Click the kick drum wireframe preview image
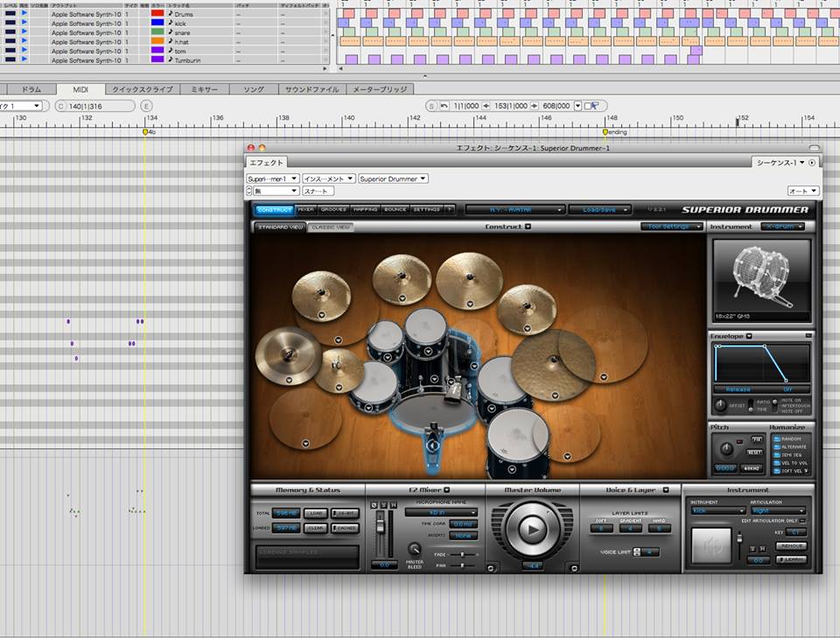Viewport: 840px width, 638px height. coord(761,277)
